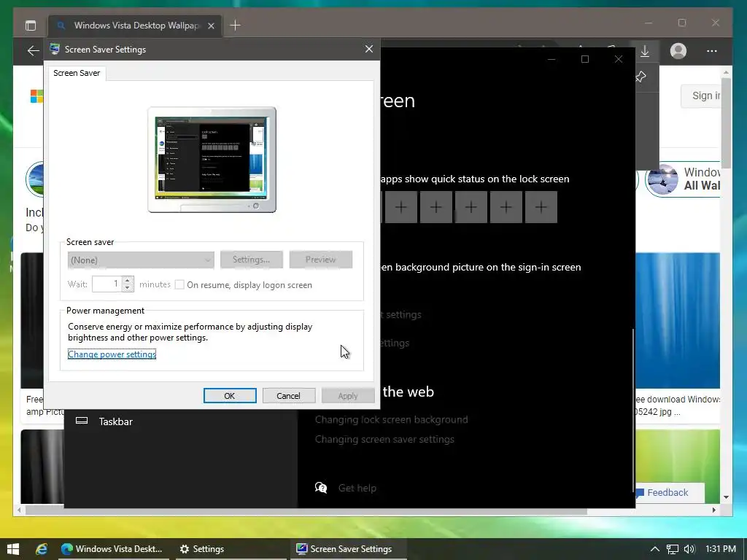Click the webpage horizontal scrollbar
The width and height of the screenshot is (747, 560).
[x=305, y=510]
